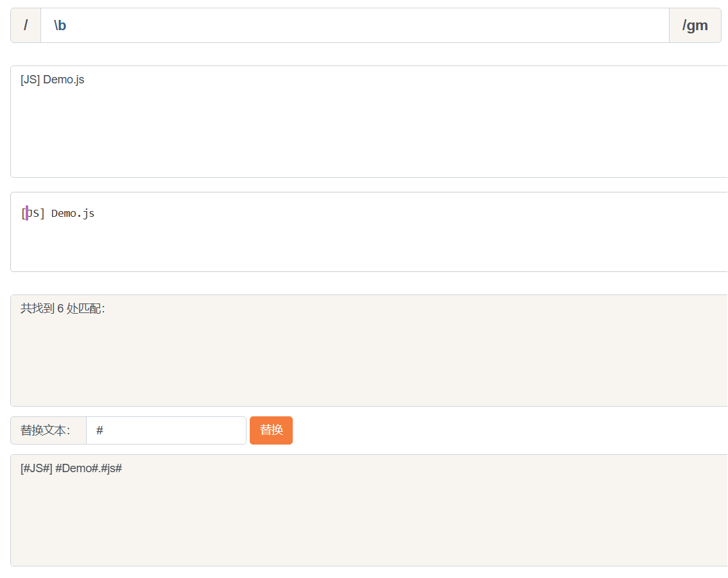This screenshot has height=578, width=728.
Task: Click the pink match marker in preview
Action: pos(27,213)
